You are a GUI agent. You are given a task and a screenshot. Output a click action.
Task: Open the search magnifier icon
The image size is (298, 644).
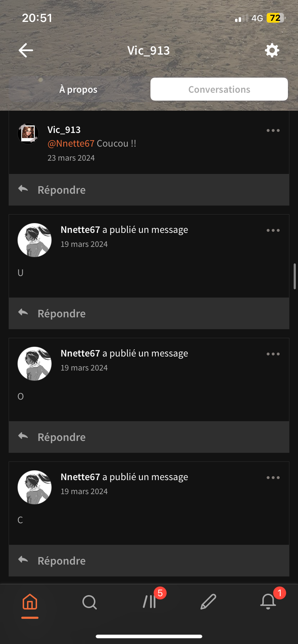point(90,602)
